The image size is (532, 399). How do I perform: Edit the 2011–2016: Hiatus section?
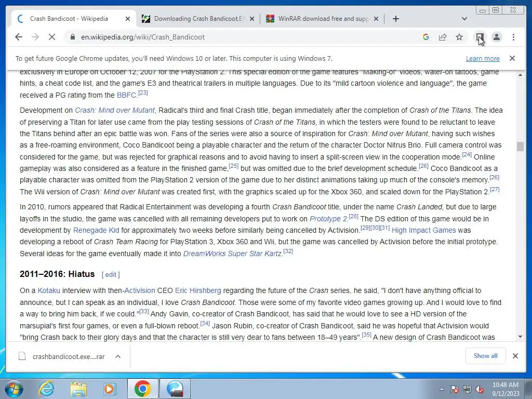[x=111, y=274]
